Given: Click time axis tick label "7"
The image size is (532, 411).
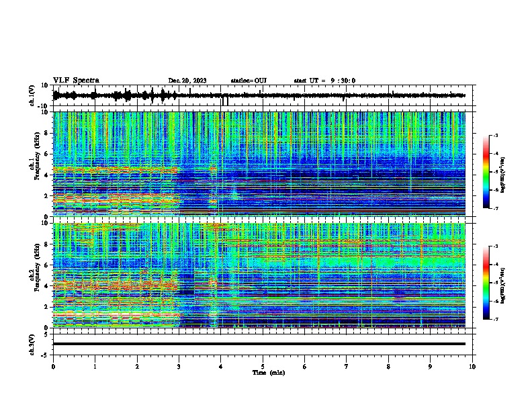Looking at the screenshot, I should click(347, 367).
